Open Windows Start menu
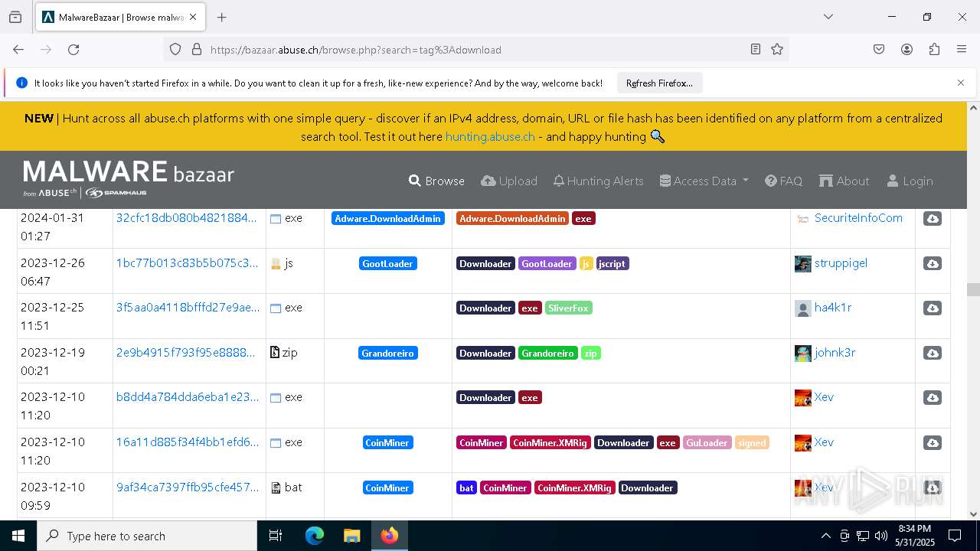 coord(18,536)
